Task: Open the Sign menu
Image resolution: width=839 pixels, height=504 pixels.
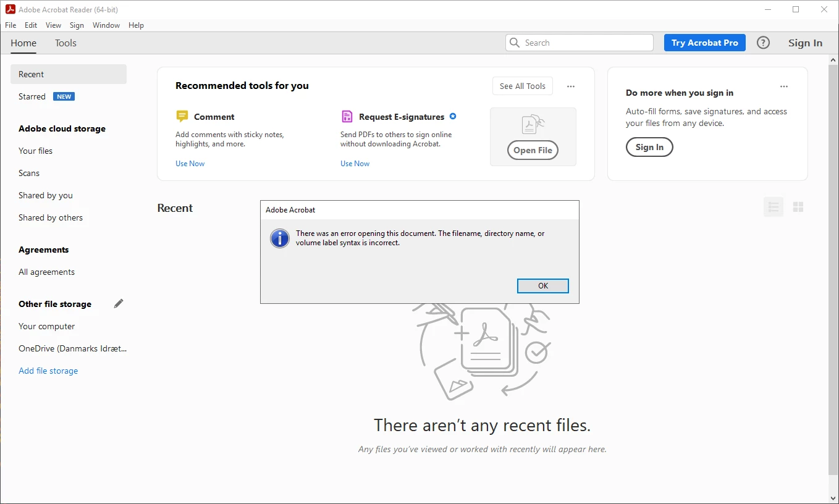Action: click(77, 25)
